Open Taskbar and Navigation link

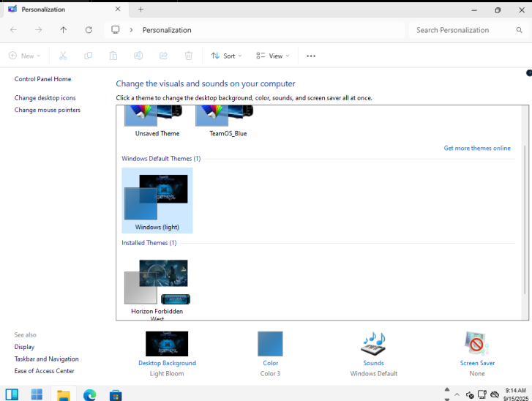click(x=47, y=359)
